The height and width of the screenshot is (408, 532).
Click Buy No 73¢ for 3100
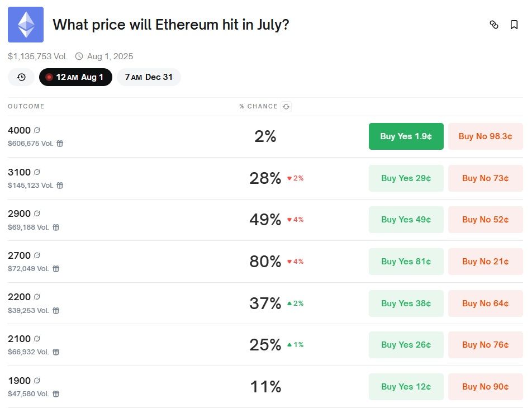485,178
